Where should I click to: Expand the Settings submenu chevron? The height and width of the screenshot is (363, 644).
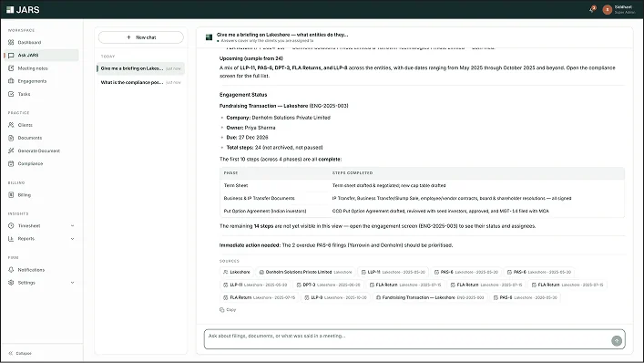(x=72, y=283)
